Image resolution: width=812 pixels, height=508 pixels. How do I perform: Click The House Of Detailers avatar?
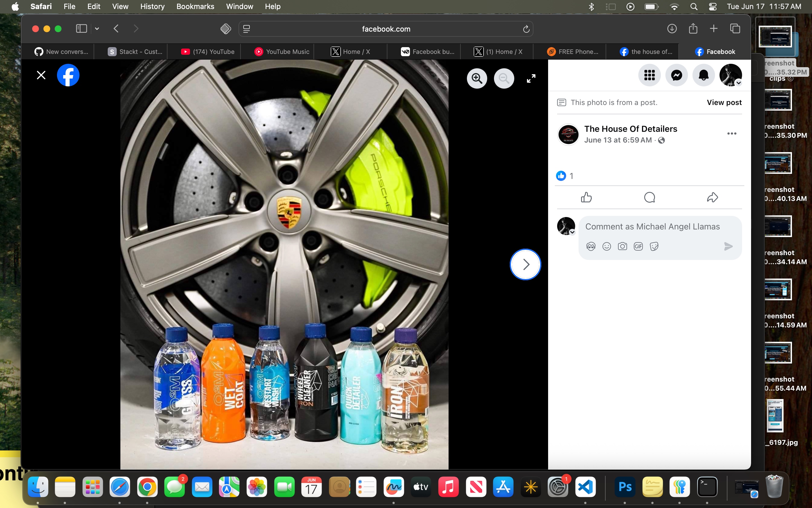click(x=568, y=134)
